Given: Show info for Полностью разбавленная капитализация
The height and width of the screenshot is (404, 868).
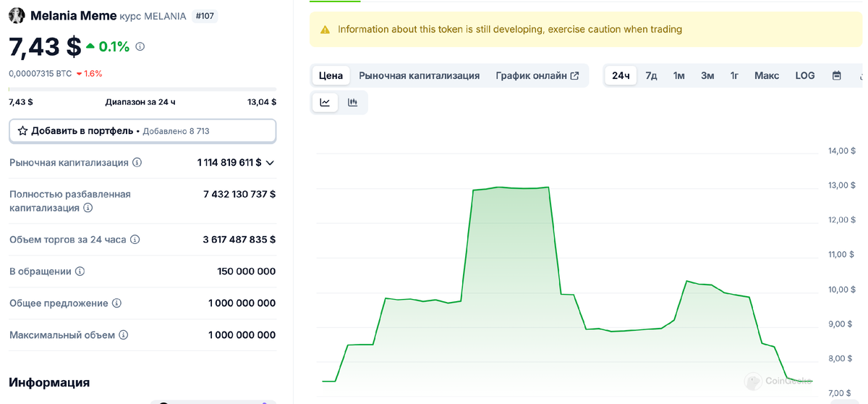Looking at the screenshot, I should point(88,208).
